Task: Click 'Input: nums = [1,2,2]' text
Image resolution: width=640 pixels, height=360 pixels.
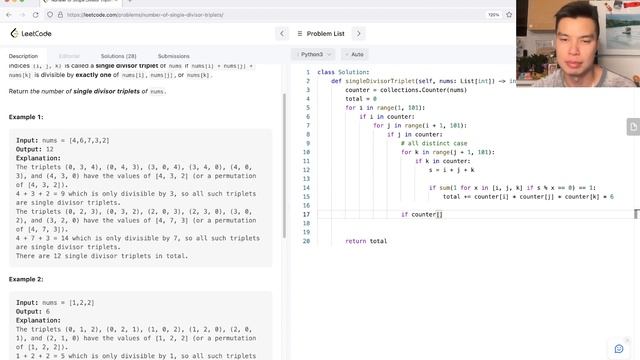Action: coord(55,303)
